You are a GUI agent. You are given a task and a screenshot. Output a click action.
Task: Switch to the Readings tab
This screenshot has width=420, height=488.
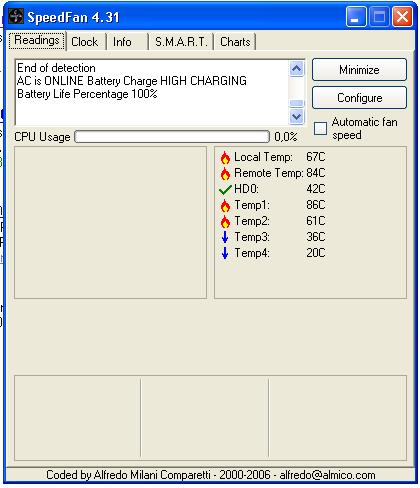pos(37,40)
